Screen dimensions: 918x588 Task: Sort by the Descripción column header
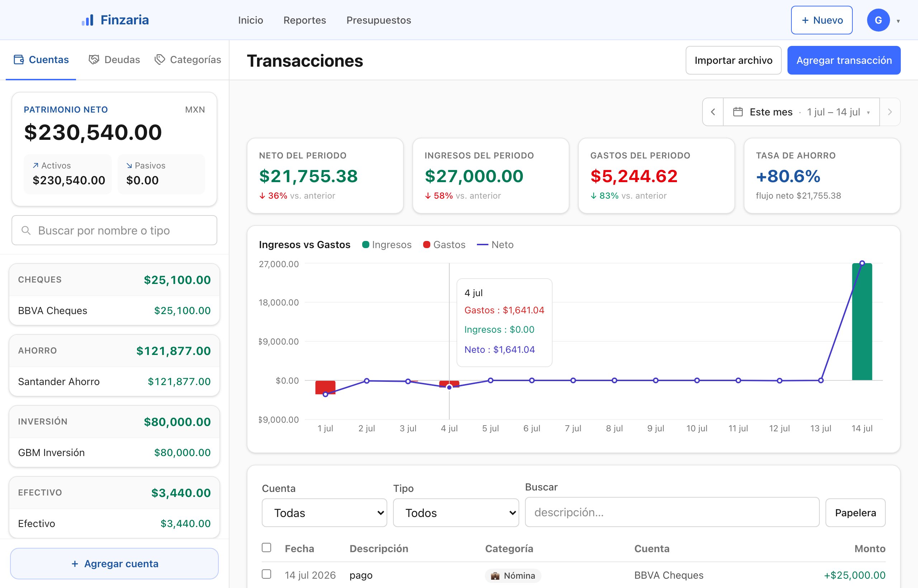pos(379,549)
